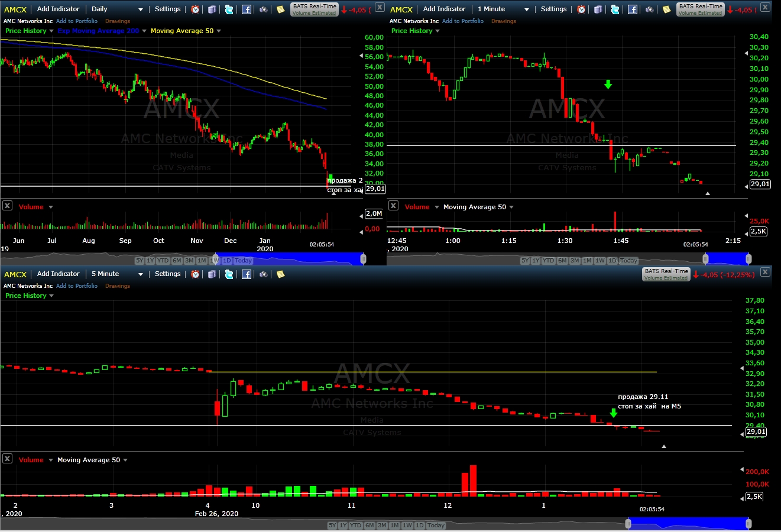Click Add Indicator in 1 Minute chart
Screen dimensions: 781x532
(444, 9)
